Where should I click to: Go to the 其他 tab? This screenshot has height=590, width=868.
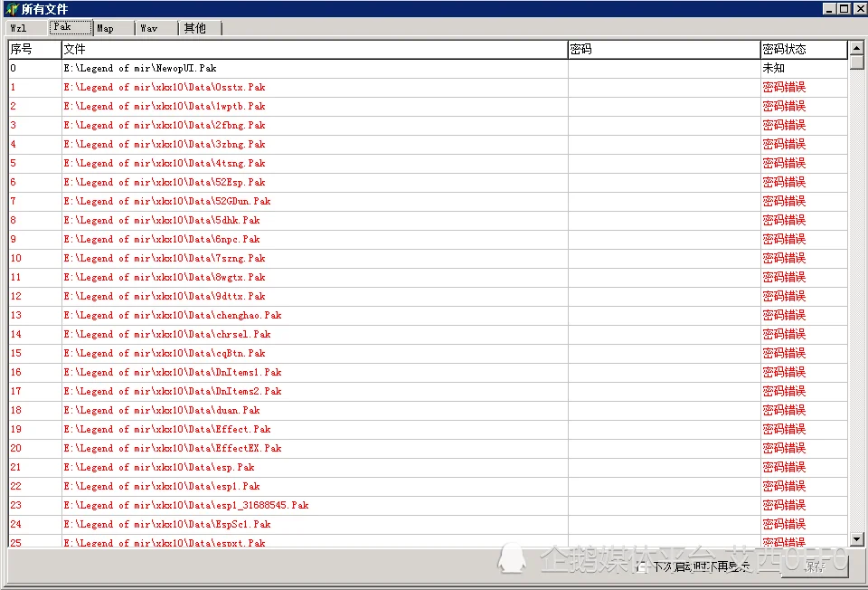(x=197, y=28)
